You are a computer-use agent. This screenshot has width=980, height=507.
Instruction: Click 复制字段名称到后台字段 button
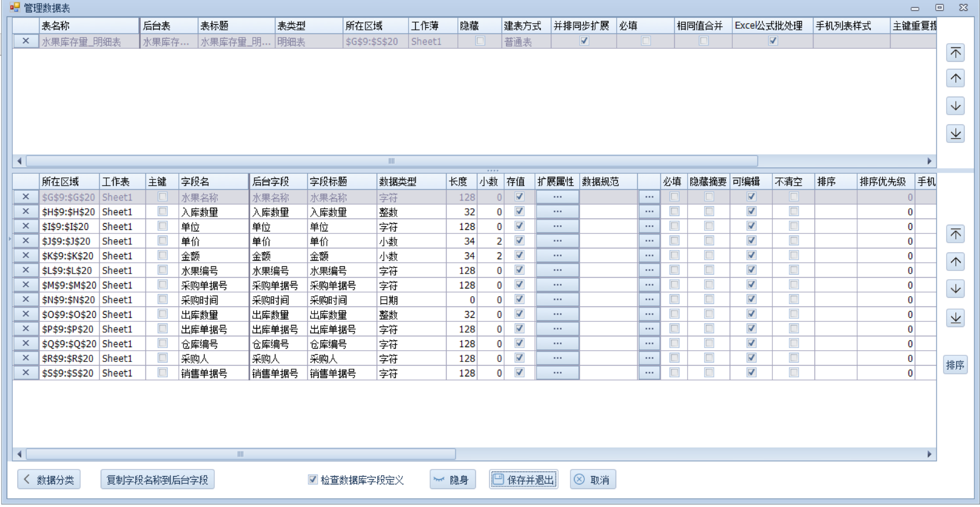[157, 480]
